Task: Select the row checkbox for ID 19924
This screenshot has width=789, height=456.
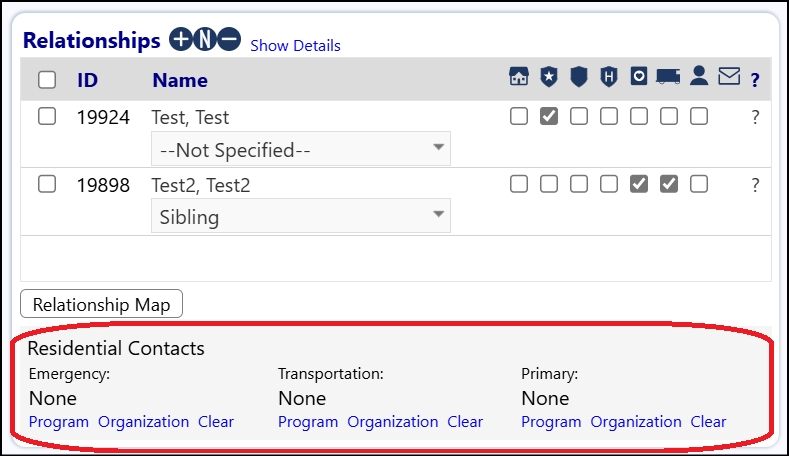Action: point(47,116)
